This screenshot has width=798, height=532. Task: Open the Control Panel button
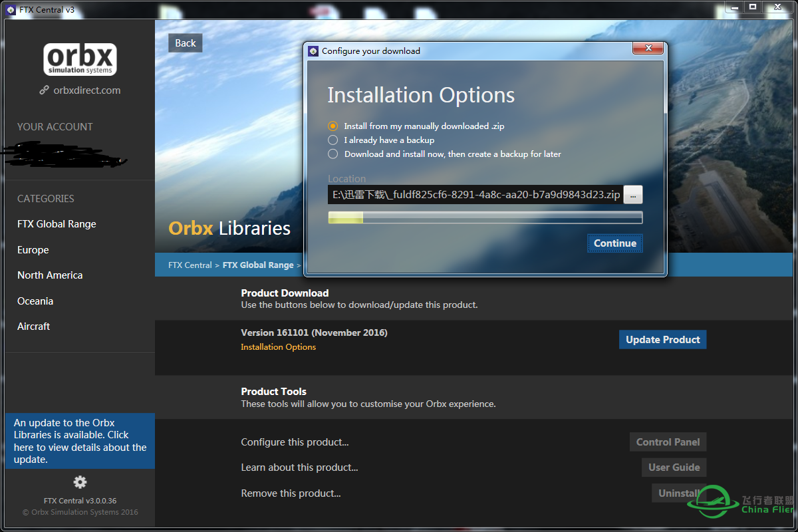click(x=668, y=442)
